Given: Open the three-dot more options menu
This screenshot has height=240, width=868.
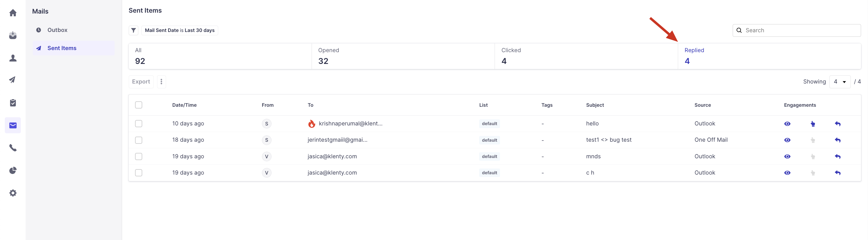Looking at the screenshot, I should [x=162, y=82].
